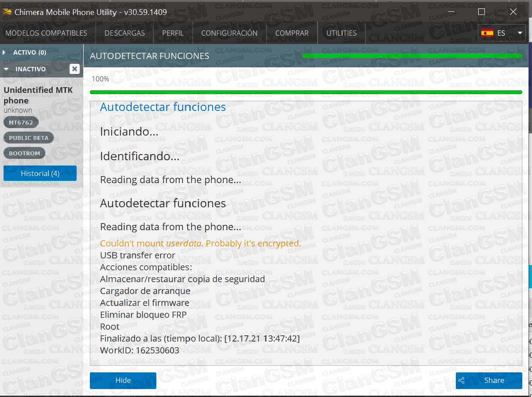
Task: Click the PUBLIC BETA tag
Action: [29, 138]
